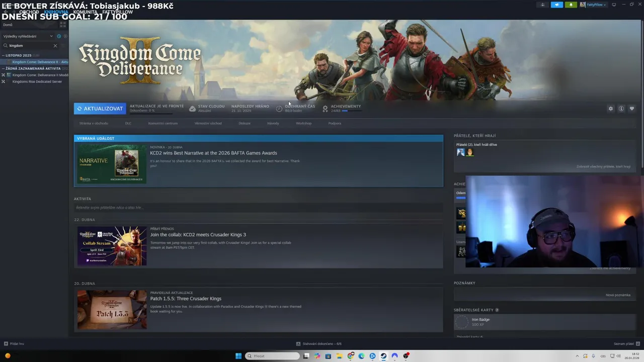Image resolution: width=644 pixels, height=362 pixels.
Task: Open the KOMUNITA tab
Action: tap(86, 12)
